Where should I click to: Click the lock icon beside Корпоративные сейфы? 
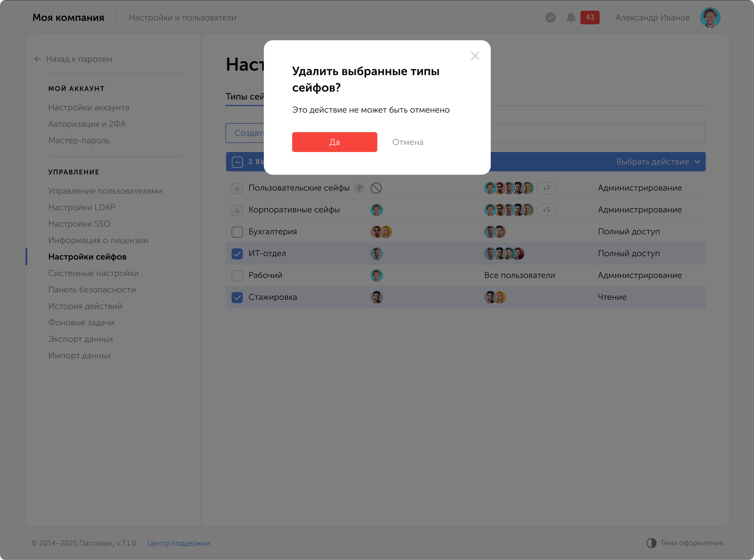tap(237, 210)
